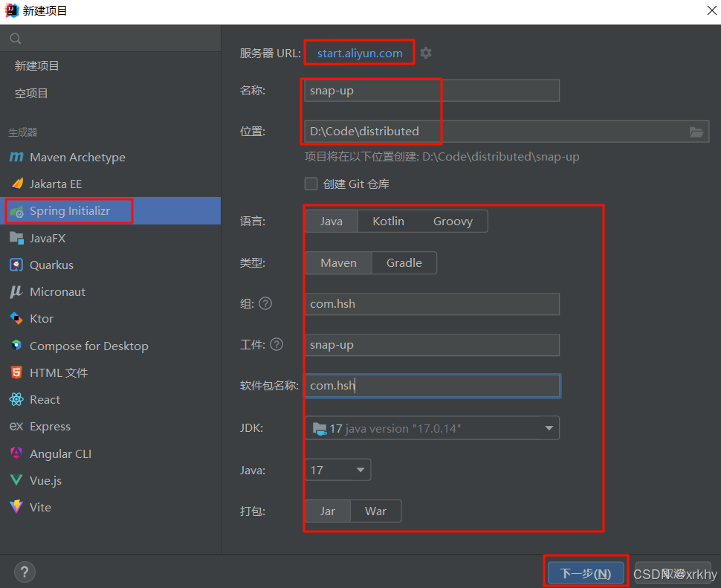Click the Quarkus generator icon
The height and width of the screenshot is (588, 721).
click(x=16, y=265)
